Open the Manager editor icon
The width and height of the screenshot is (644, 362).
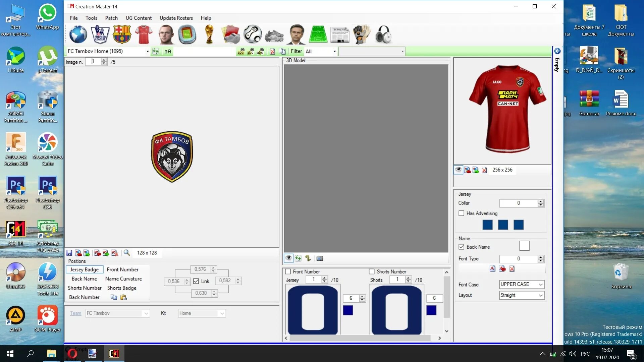click(x=296, y=34)
